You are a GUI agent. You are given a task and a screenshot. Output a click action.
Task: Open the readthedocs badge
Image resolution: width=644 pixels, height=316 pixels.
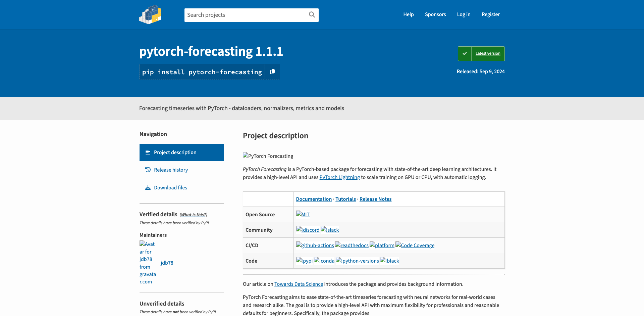click(x=352, y=245)
